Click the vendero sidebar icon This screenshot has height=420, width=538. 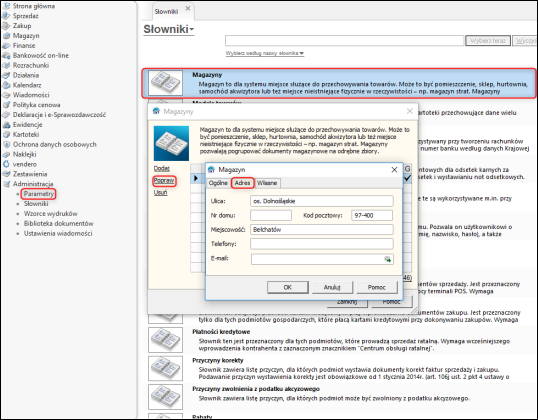(6, 164)
